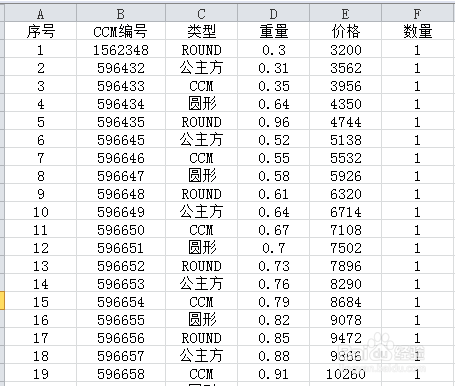Click the 类型 header cell
The height and width of the screenshot is (386, 455).
[x=201, y=31]
